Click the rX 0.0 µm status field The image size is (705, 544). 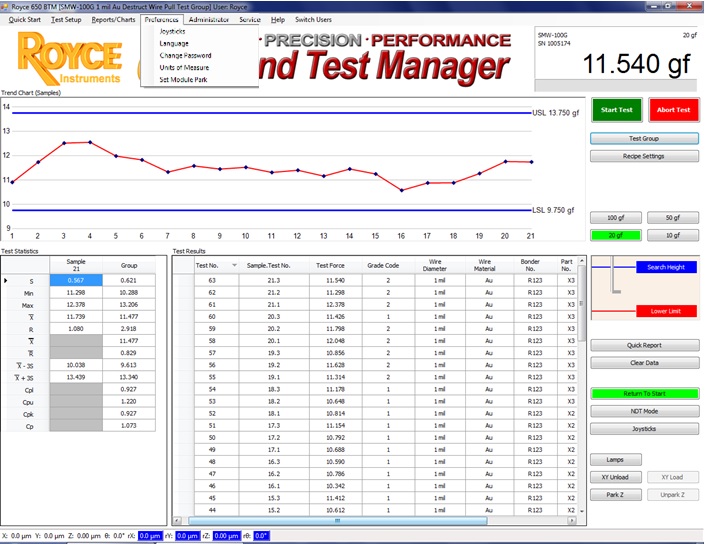coord(150,536)
